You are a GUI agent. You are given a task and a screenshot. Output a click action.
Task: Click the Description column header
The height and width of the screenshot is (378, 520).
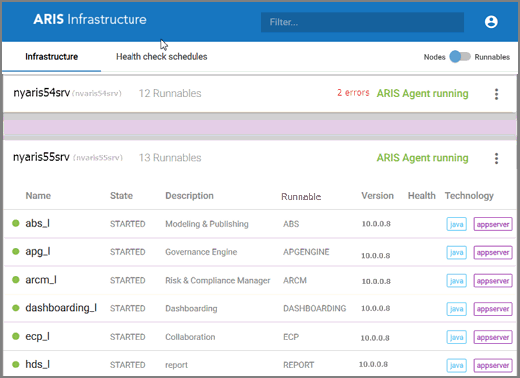[189, 196]
